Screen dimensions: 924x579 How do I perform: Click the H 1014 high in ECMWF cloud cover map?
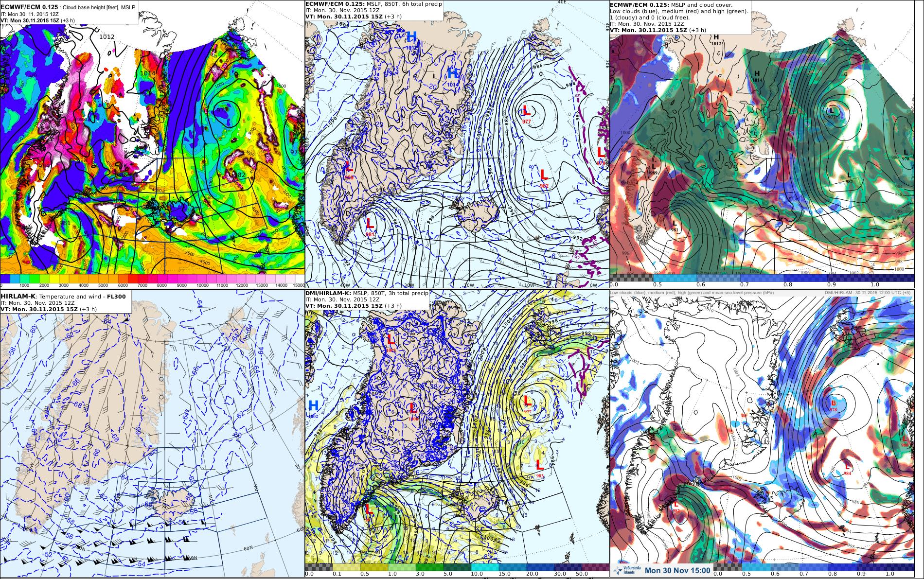[x=757, y=76]
